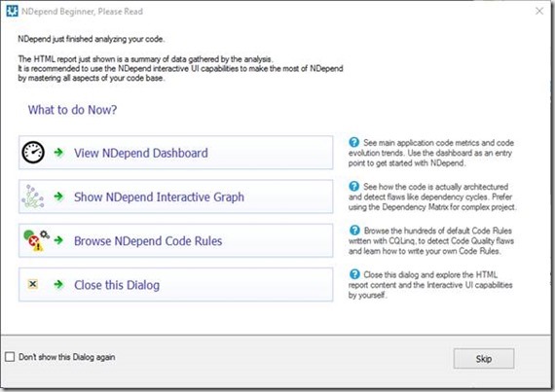Click green arrow next to Close this Dialog
This screenshot has height=392, width=555.
click(58, 284)
